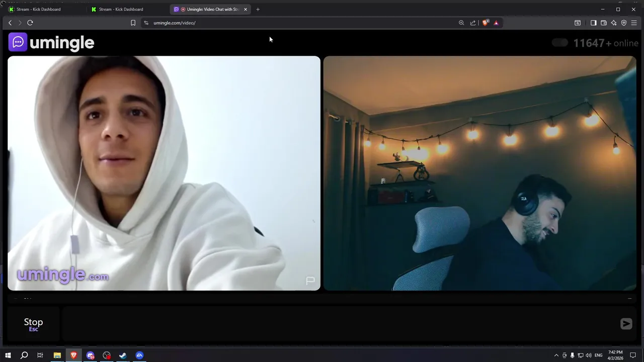Reload the Umingle page
The height and width of the screenshot is (362, 644).
coord(30,23)
